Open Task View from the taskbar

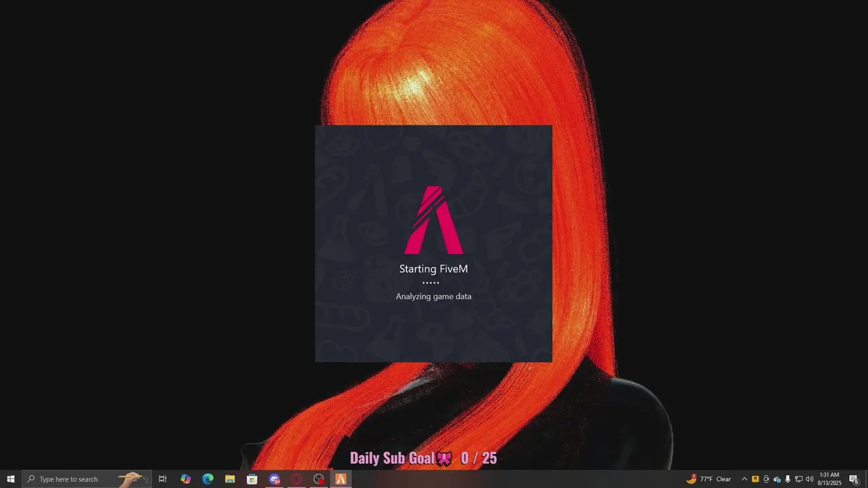point(163,479)
